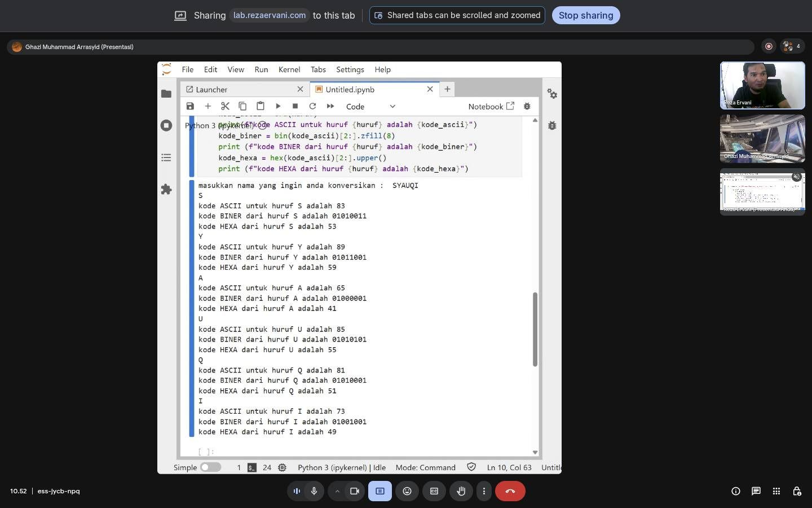
Task: Open the extension manager puzzle icon
Action: tap(166, 190)
